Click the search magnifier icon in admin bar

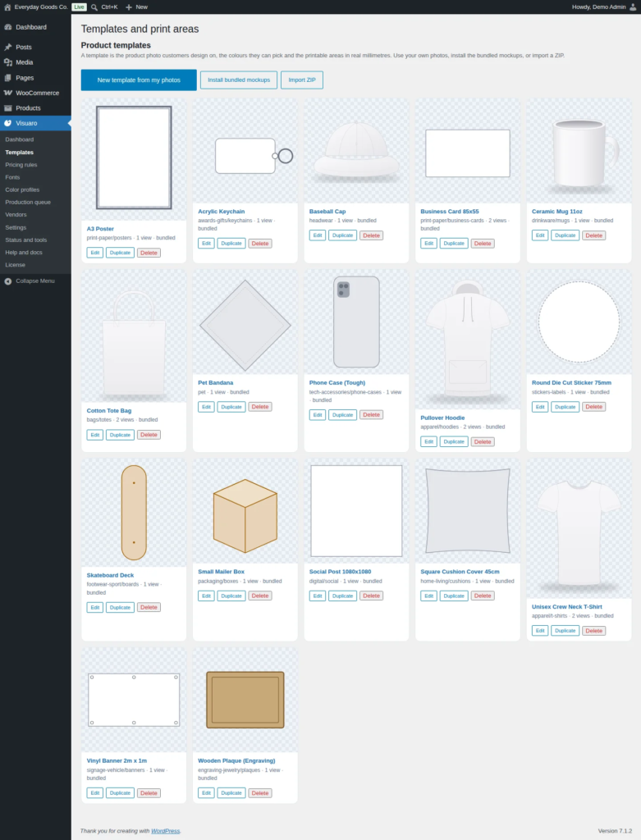[94, 7]
